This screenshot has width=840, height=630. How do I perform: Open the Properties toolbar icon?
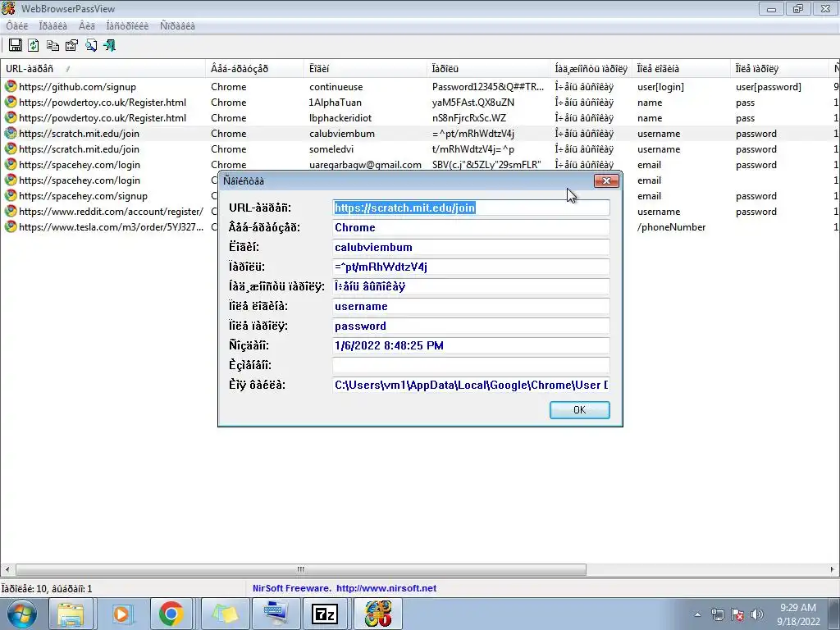click(71, 46)
